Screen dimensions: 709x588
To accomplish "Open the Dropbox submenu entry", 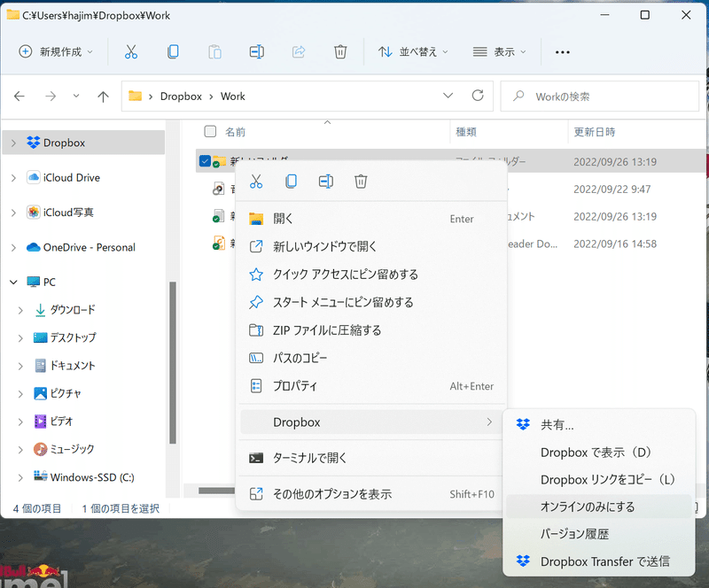I will pyautogui.click(x=370, y=422).
